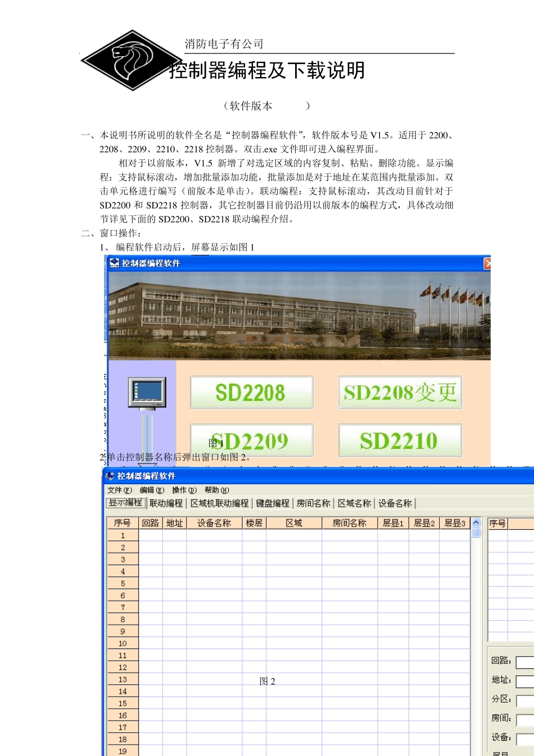Select row number 15 in the table
This screenshot has height=756, width=534.
[123, 703]
